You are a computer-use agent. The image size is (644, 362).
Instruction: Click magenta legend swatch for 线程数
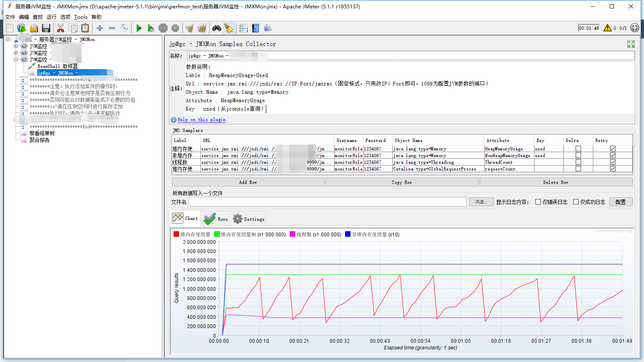pyautogui.click(x=293, y=234)
